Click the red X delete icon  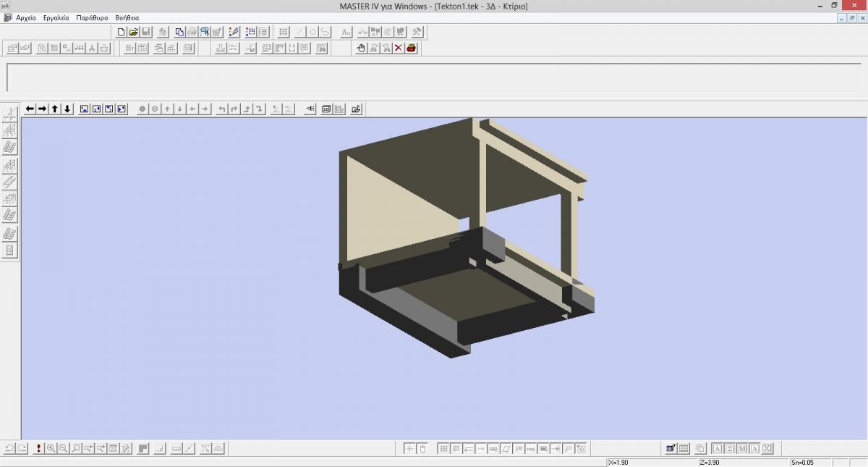point(399,49)
